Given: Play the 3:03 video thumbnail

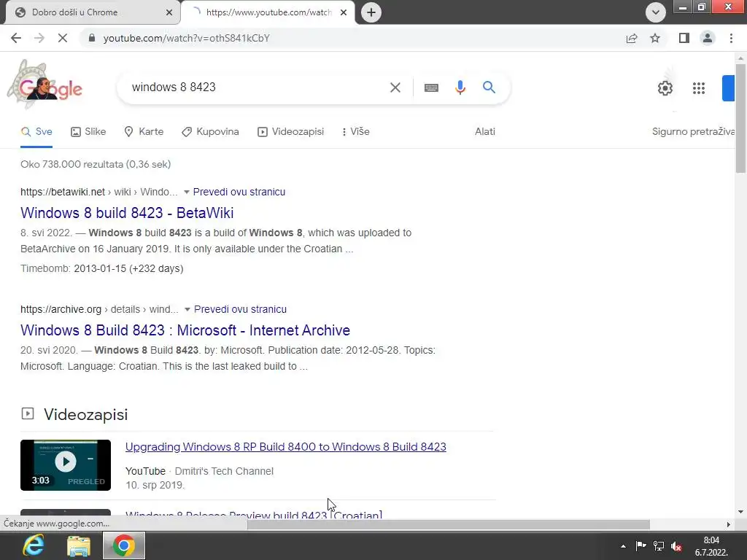Looking at the screenshot, I should tap(66, 464).
